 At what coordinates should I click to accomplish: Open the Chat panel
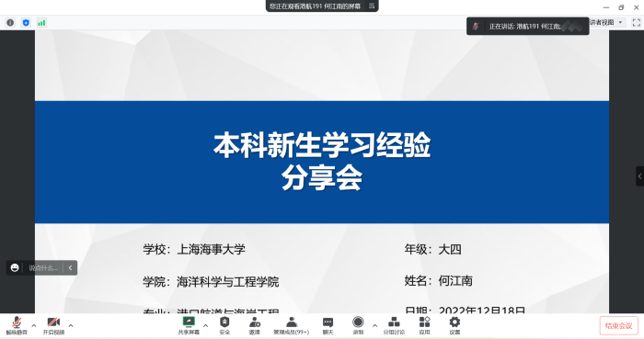(328, 325)
